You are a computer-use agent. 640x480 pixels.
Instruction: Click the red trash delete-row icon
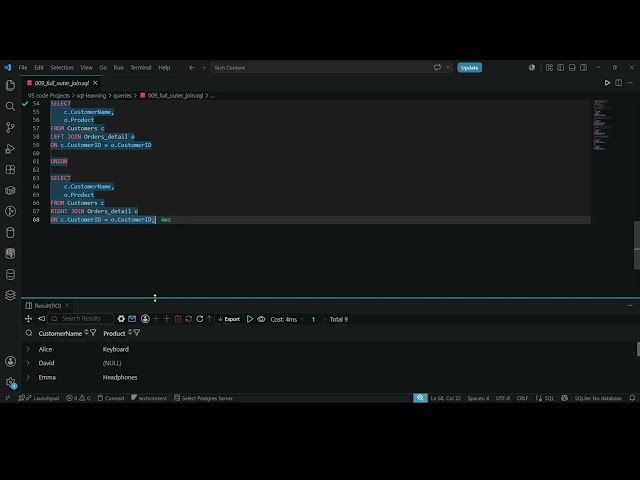(178, 319)
